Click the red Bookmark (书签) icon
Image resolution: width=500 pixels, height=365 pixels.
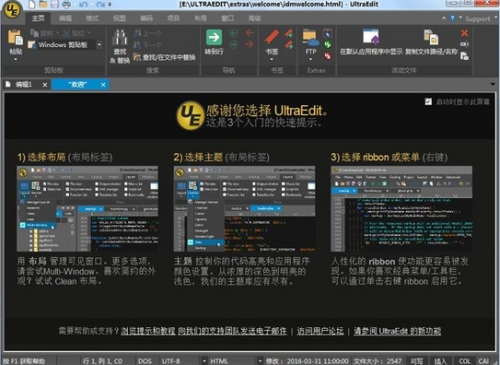272,37
